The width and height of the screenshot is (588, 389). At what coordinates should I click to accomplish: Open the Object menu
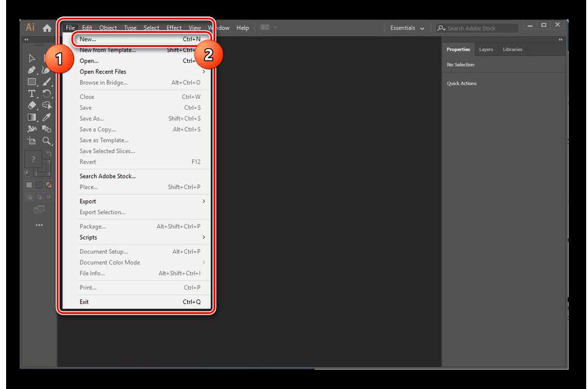coord(108,27)
